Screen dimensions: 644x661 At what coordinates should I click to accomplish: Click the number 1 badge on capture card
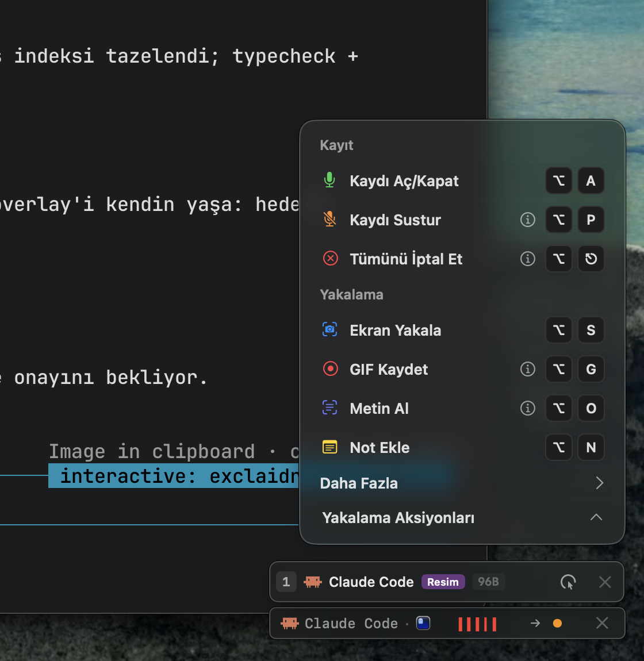286,582
